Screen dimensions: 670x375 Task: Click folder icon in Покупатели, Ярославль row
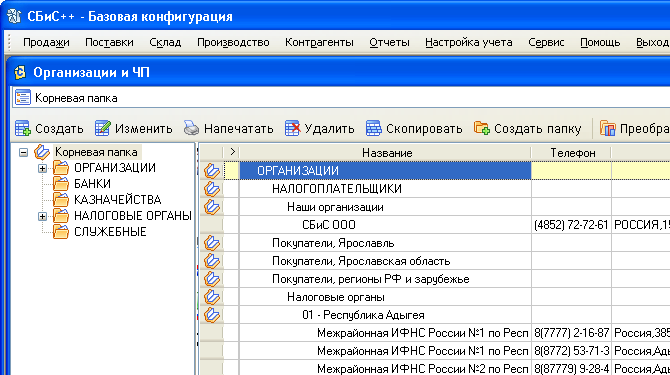tap(212, 243)
